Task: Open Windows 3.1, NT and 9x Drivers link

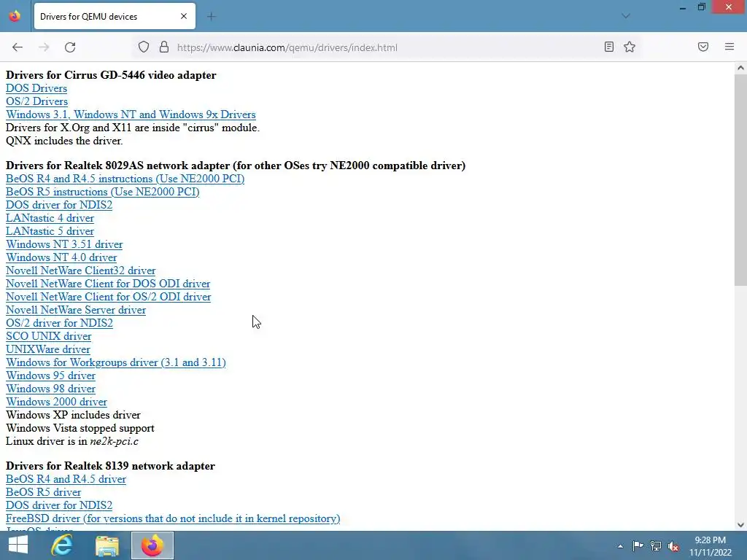Action: tap(131, 114)
